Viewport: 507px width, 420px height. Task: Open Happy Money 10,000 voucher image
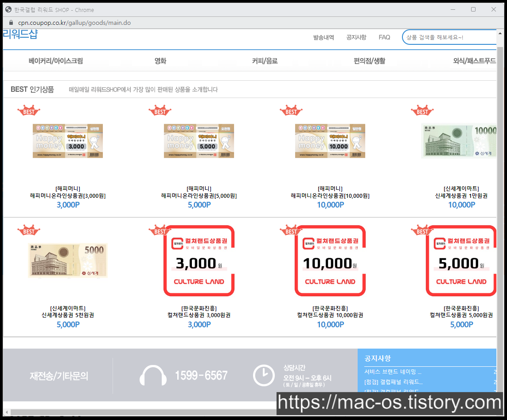point(330,141)
